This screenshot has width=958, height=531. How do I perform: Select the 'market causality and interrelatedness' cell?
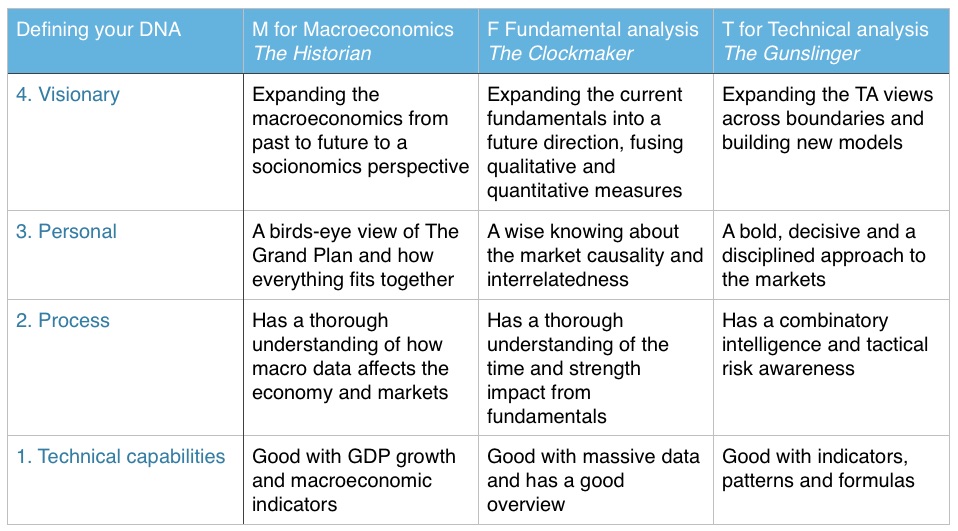[x=596, y=255]
